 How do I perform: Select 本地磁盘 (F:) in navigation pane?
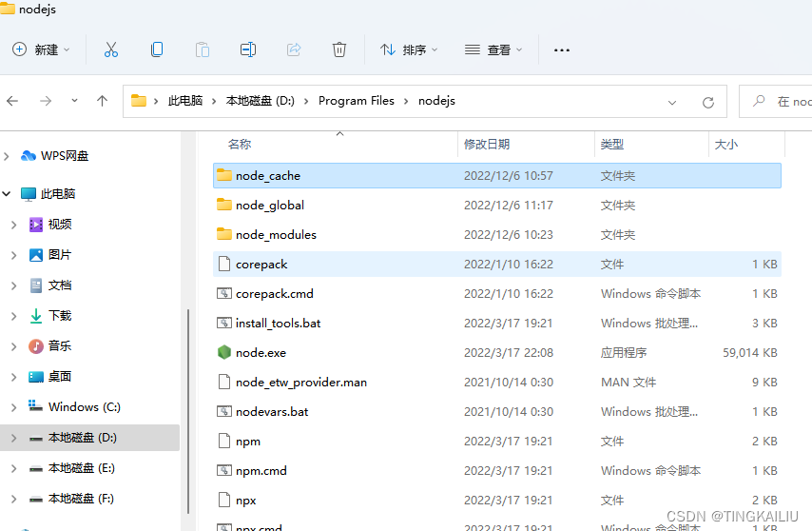[81, 499]
